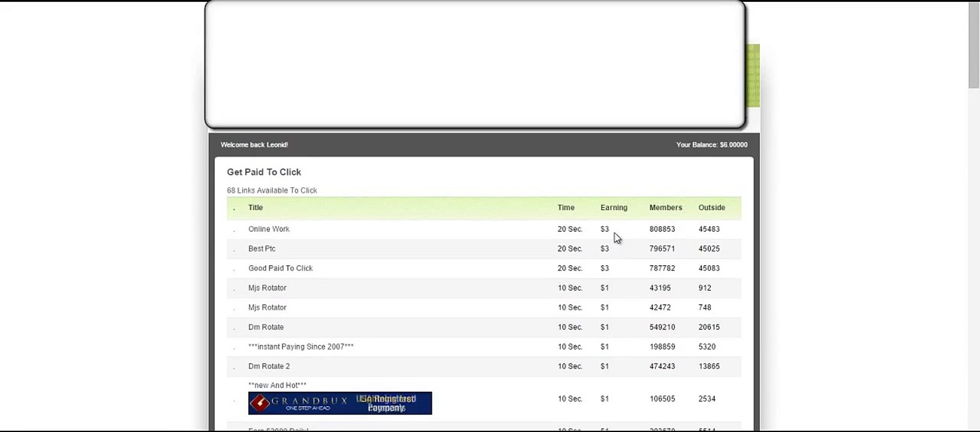Click members value 808853

[662, 229]
